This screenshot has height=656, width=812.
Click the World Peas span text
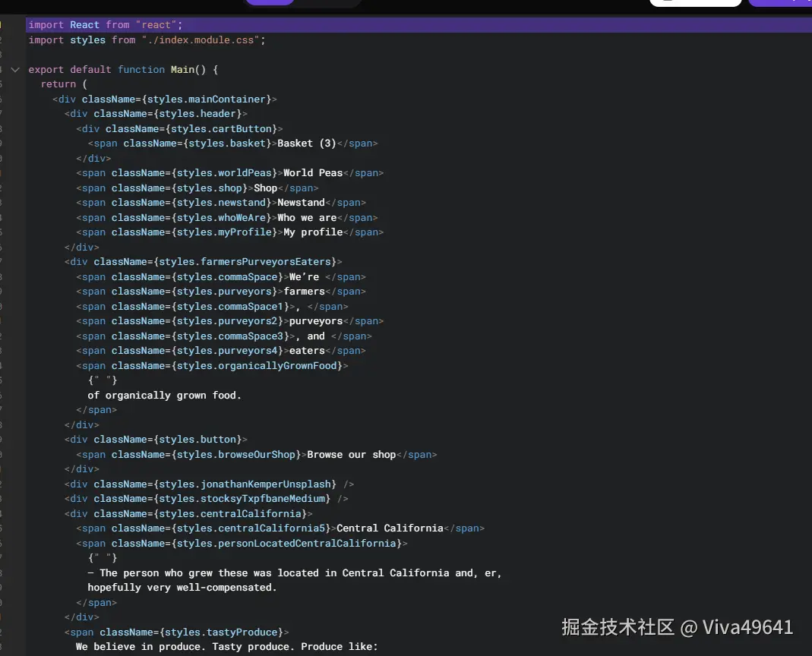coord(313,173)
